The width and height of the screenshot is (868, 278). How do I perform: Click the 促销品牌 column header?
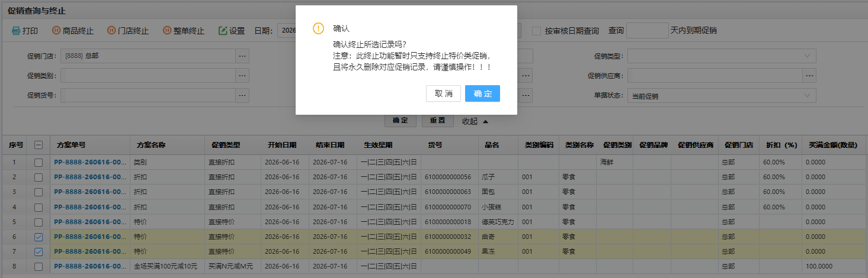pyautogui.click(x=654, y=145)
